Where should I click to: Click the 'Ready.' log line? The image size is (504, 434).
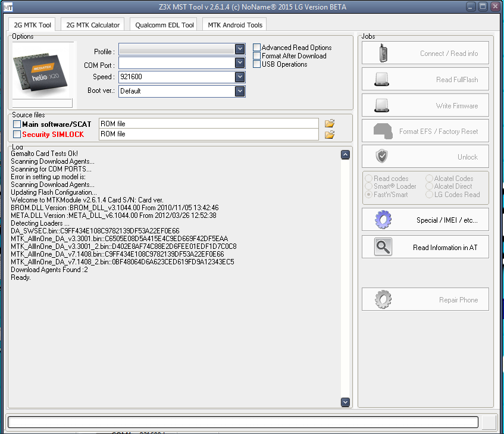21,277
